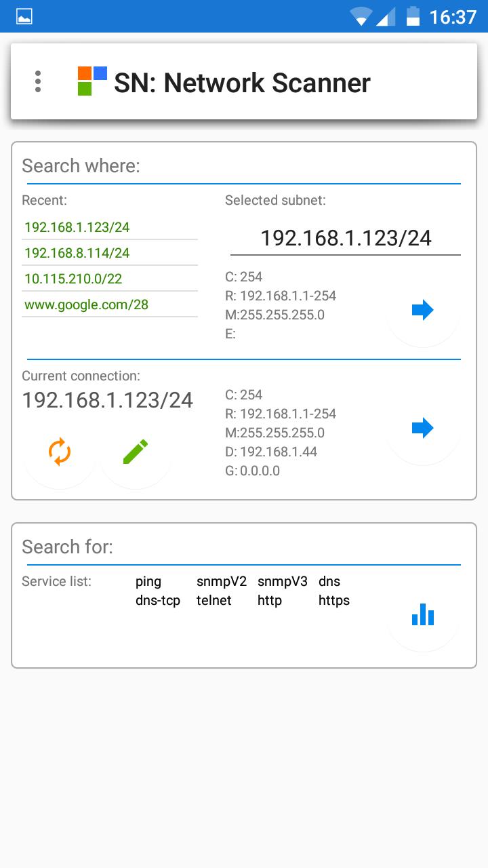Tap the Search for heading
488x868 pixels.
click(x=67, y=547)
